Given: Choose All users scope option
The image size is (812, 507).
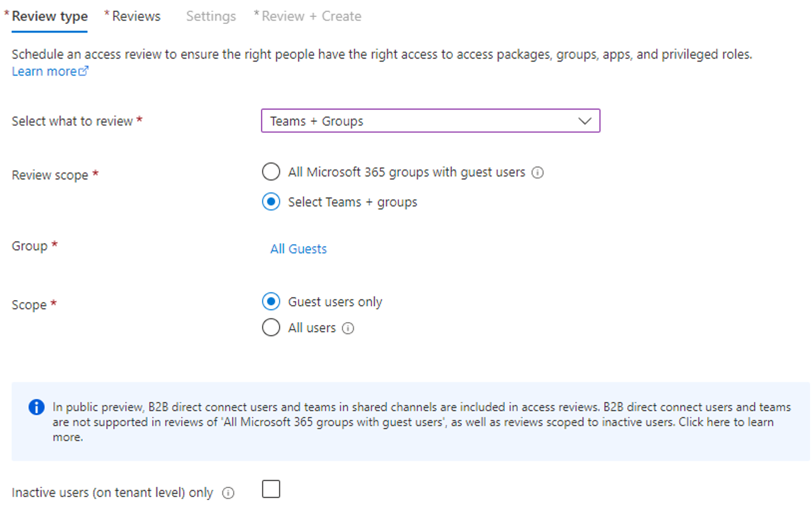Looking at the screenshot, I should point(271,328).
